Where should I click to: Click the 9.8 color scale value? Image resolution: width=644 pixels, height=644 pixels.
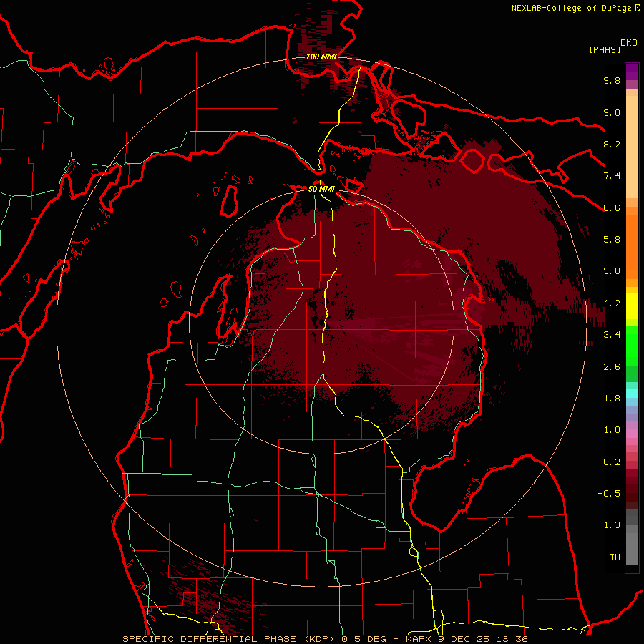click(612, 80)
